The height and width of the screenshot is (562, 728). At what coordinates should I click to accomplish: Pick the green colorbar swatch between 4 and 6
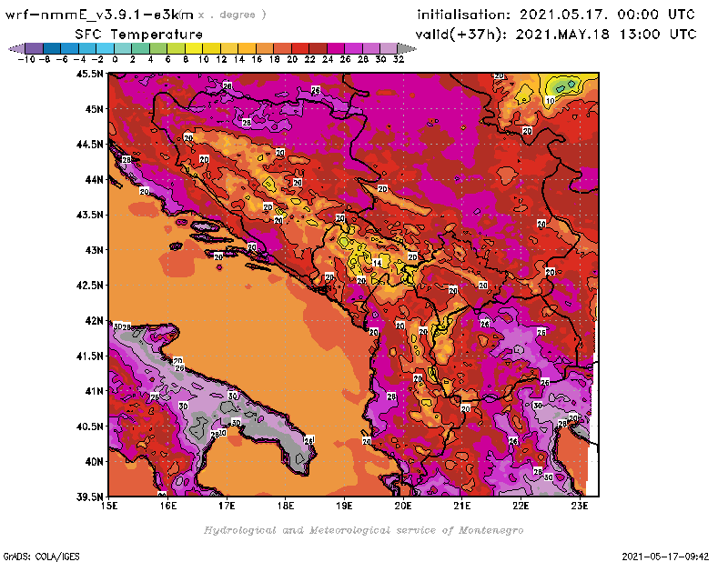(x=157, y=48)
